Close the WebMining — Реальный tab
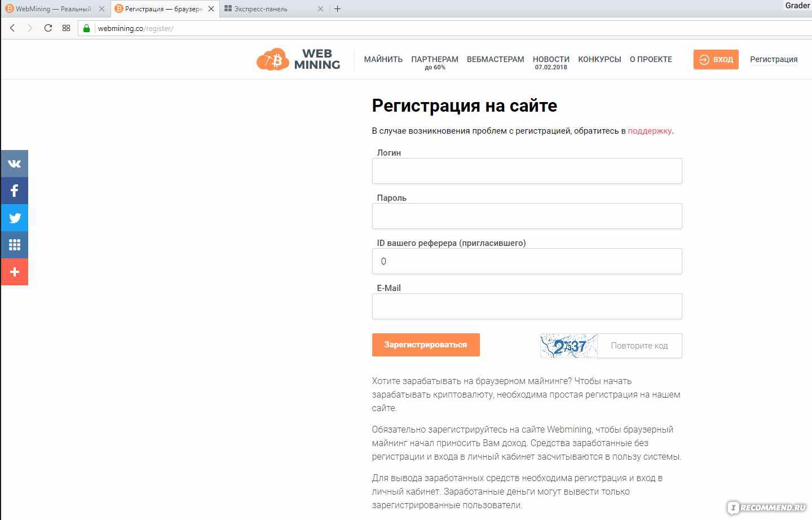The width and height of the screenshot is (812, 520). (x=101, y=9)
